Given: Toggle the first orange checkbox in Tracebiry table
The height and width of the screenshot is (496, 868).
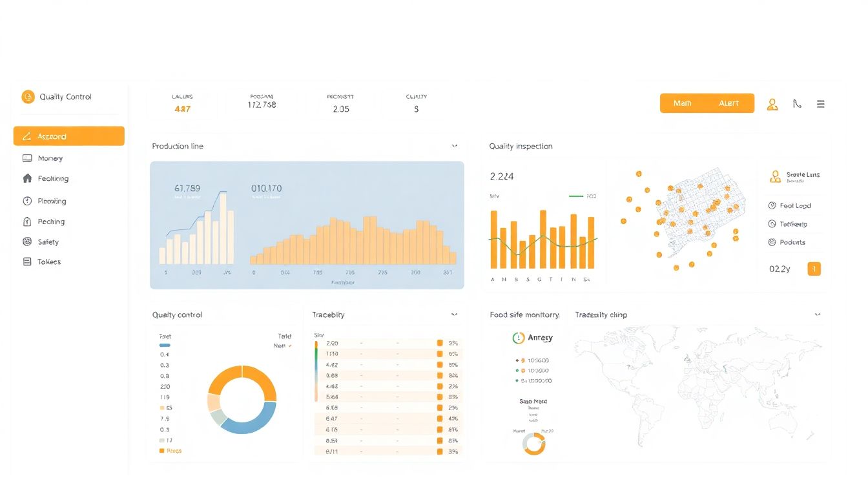Looking at the screenshot, I should coord(440,344).
